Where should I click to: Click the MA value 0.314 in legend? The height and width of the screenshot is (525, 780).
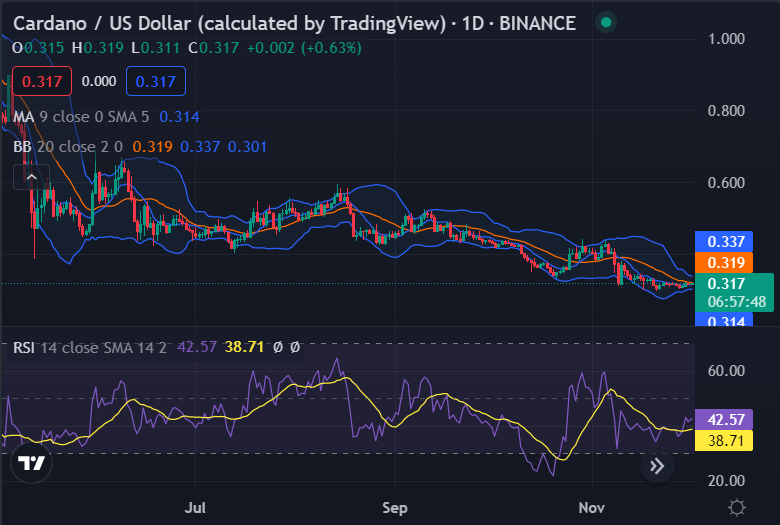tap(179, 117)
